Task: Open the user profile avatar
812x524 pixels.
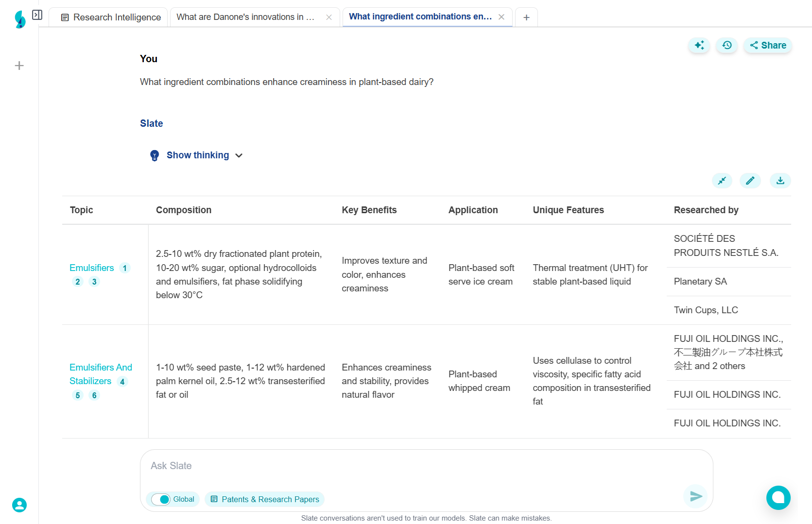Action: [x=19, y=505]
